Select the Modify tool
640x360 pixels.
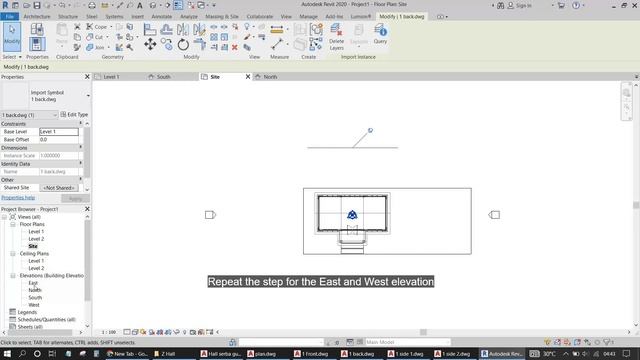point(12,37)
